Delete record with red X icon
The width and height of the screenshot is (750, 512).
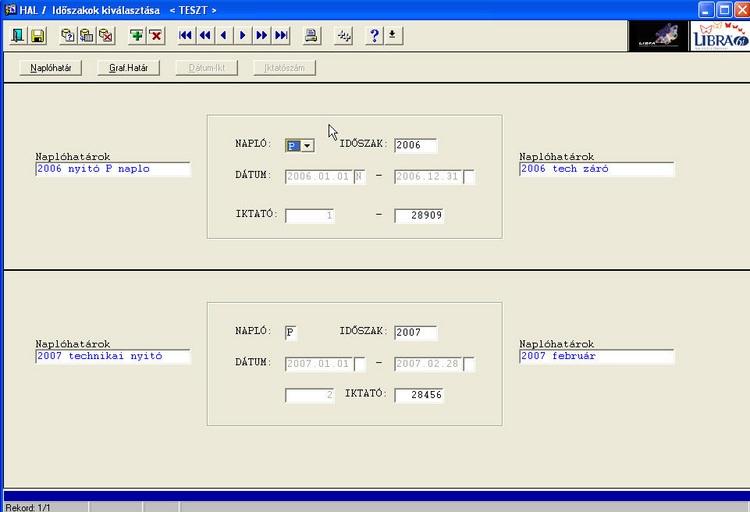click(156, 35)
